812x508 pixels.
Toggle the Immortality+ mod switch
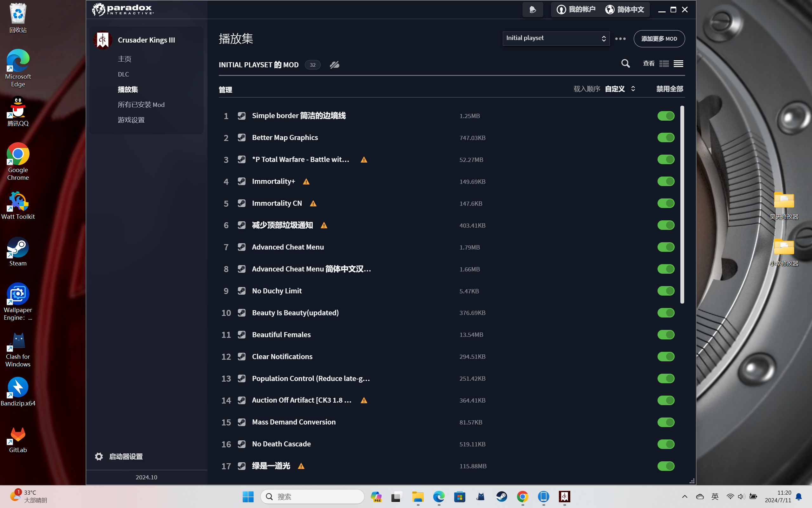click(666, 181)
